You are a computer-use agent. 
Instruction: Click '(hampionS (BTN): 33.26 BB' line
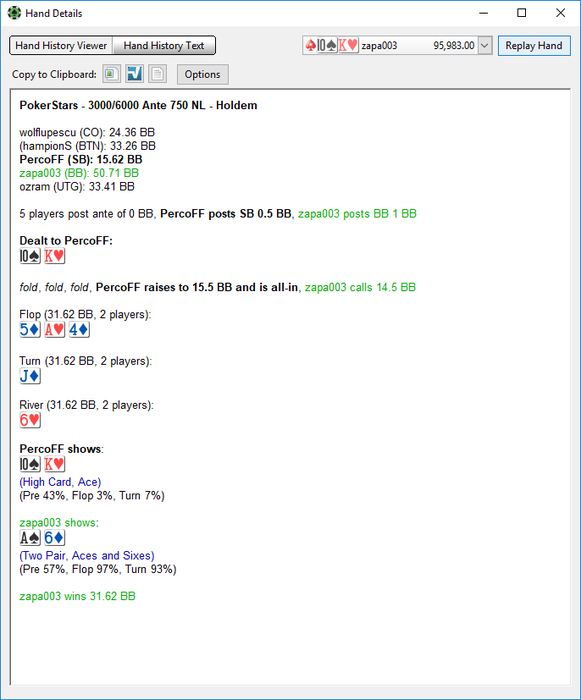[x=88, y=146]
